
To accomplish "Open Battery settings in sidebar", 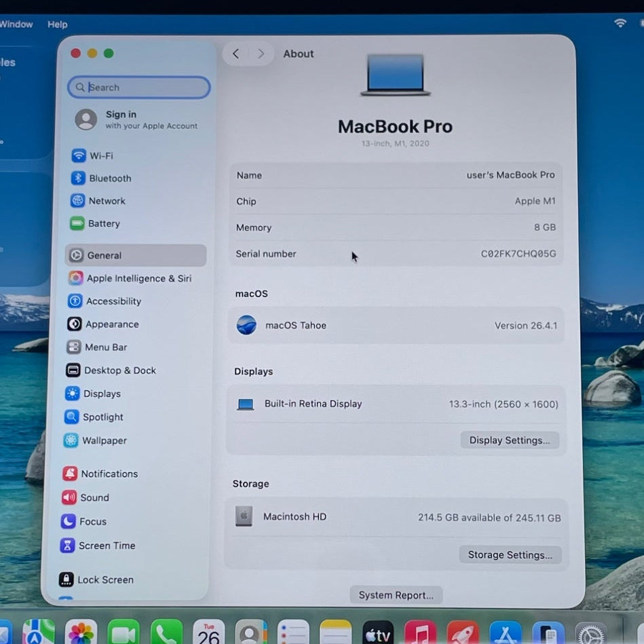I will click(x=95, y=223).
